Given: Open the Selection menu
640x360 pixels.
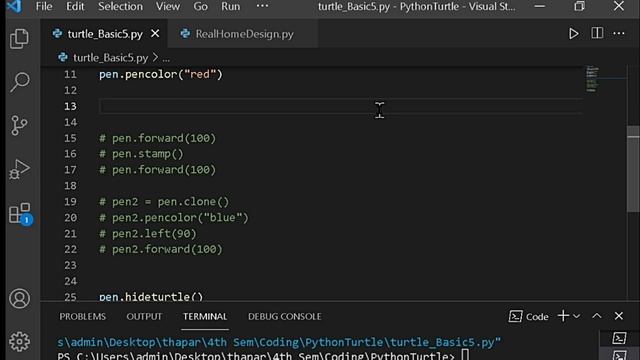Looking at the screenshot, I should pos(120,7).
